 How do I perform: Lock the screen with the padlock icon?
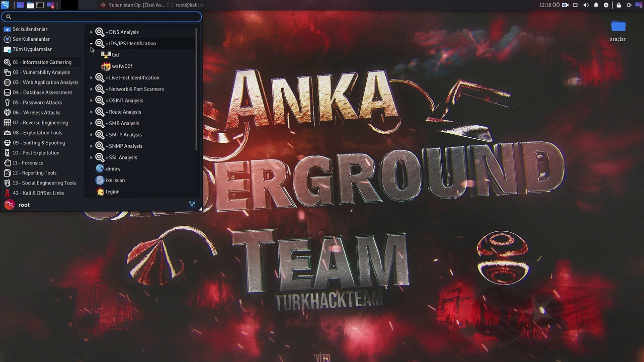(x=619, y=5)
